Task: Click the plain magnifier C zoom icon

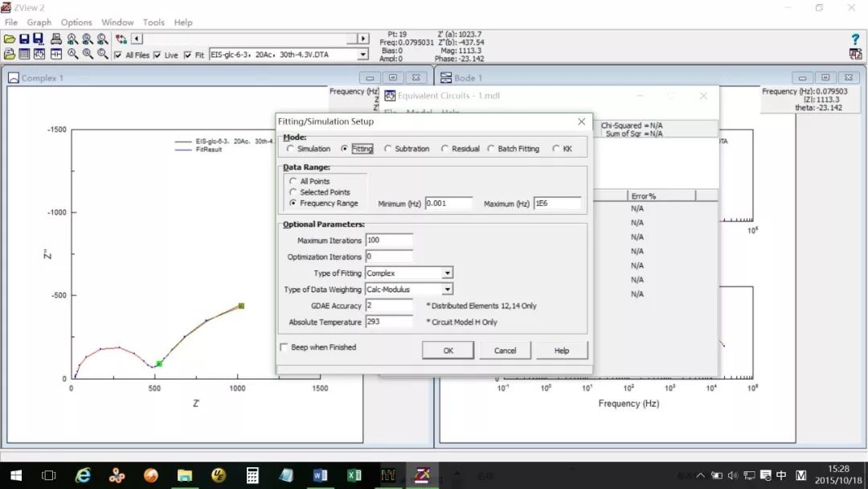Action: pyautogui.click(x=102, y=54)
